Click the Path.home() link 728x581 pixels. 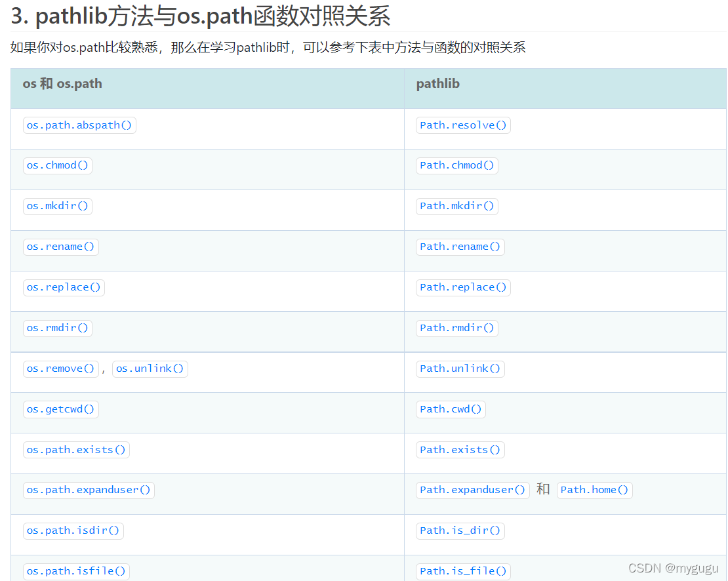(x=594, y=490)
